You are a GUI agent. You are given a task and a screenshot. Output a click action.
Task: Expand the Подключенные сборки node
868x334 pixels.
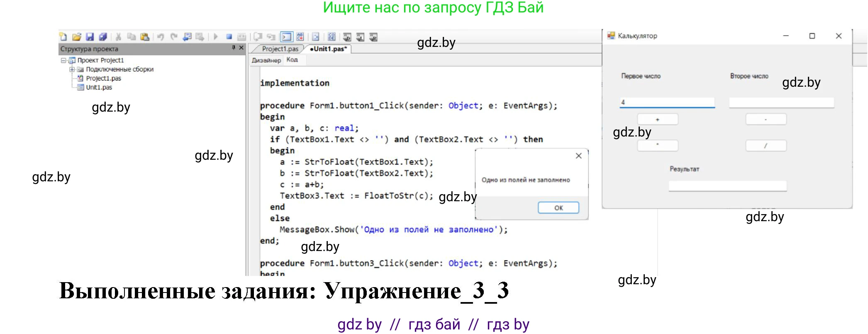click(72, 69)
